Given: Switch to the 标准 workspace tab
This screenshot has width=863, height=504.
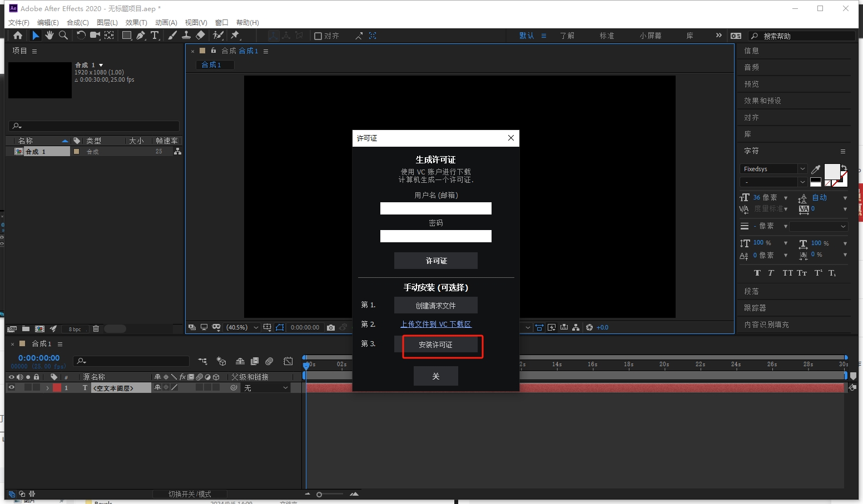Looking at the screenshot, I should tap(607, 36).
